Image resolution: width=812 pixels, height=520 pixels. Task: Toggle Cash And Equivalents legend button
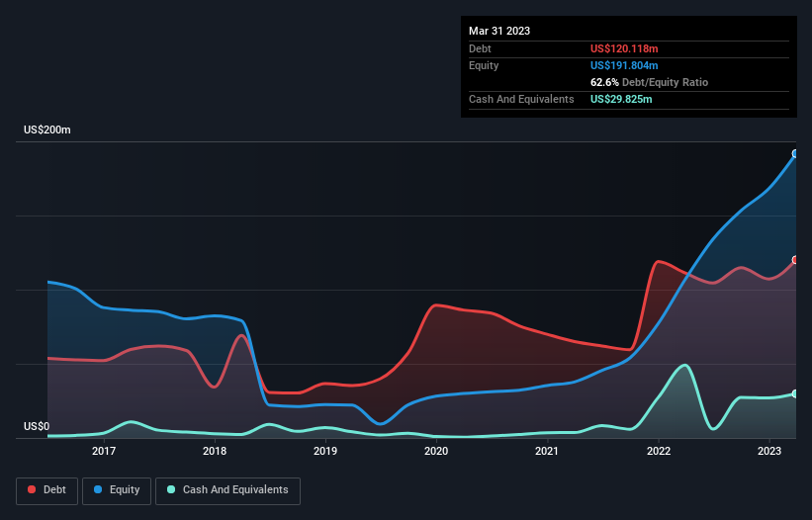pos(227,490)
